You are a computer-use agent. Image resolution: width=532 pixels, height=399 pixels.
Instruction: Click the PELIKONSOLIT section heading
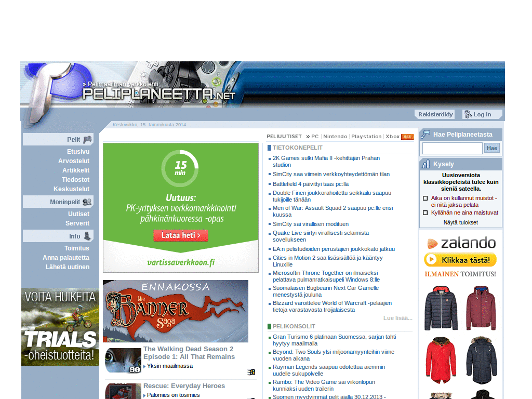click(x=294, y=326)
